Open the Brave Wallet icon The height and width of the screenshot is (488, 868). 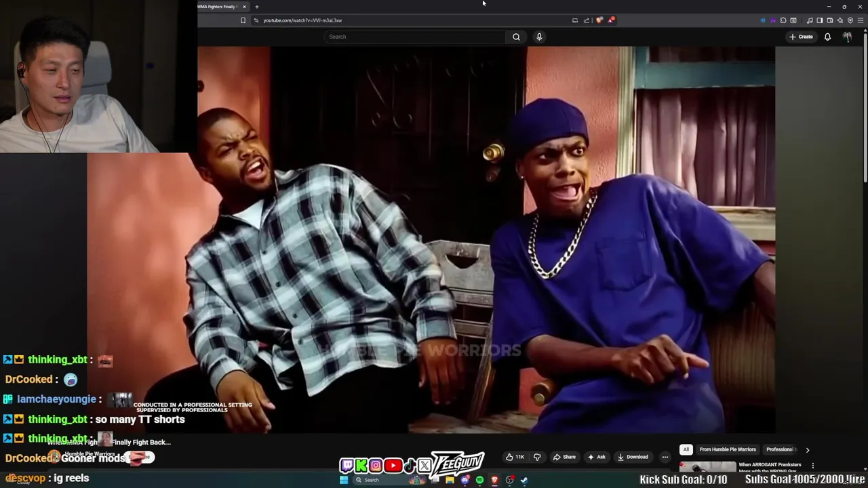point(830,20)
